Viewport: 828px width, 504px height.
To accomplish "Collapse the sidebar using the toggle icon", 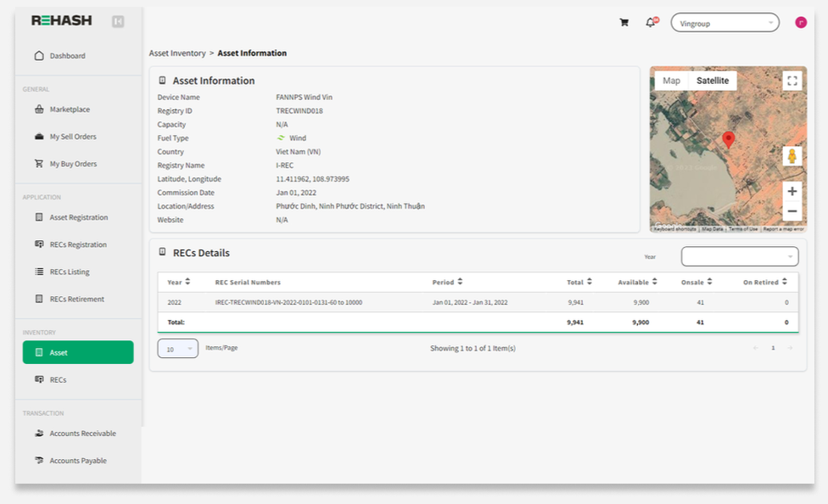I will coord(118,21).
